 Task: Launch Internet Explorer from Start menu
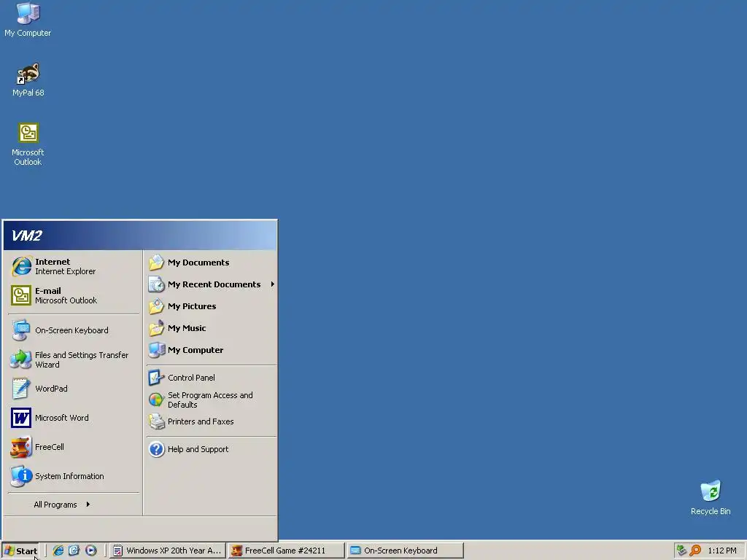pyautogui.click(x=74, y=266)
